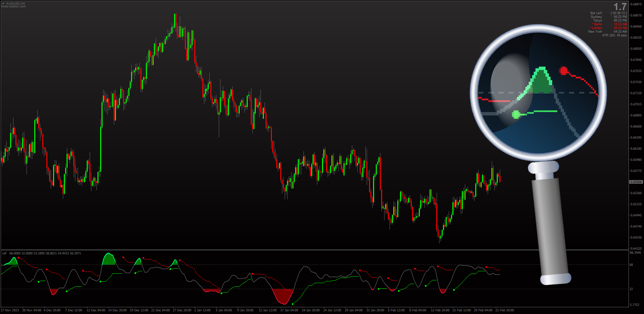
Task: Click the rsif indicator name label
Action: [x=4, y=253]
